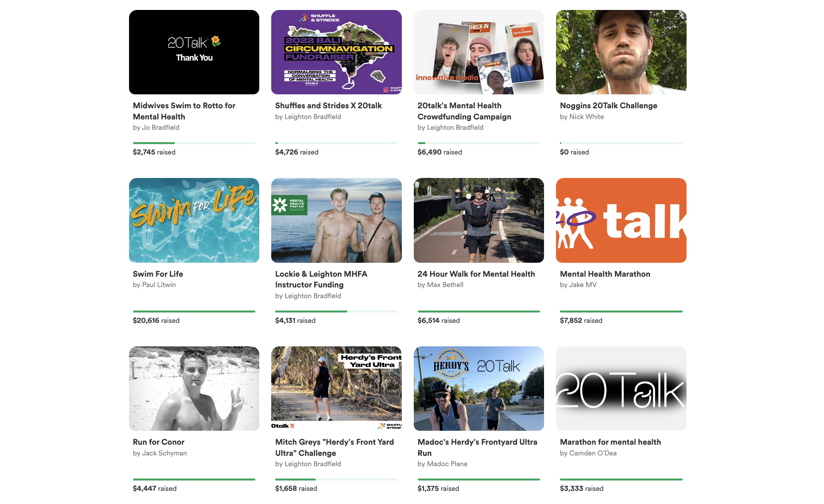Click the Madoc cycling and running photo

[478, 388]
